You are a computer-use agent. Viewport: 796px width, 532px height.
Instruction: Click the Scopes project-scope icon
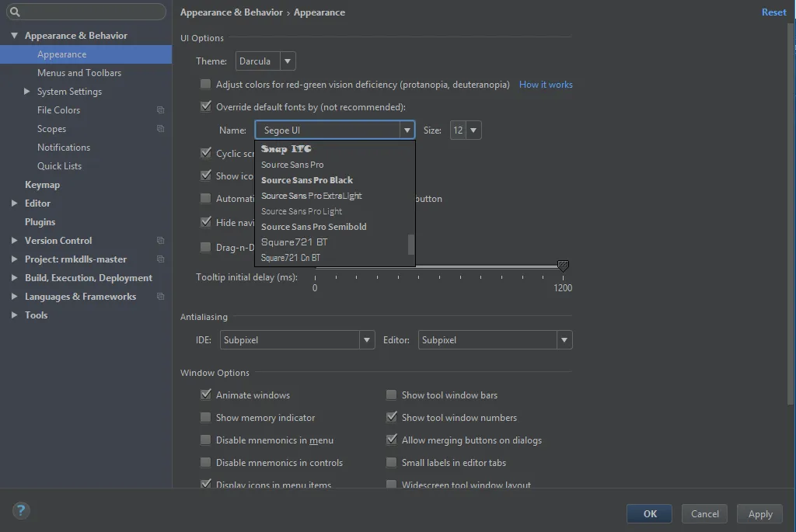point(161,129)
